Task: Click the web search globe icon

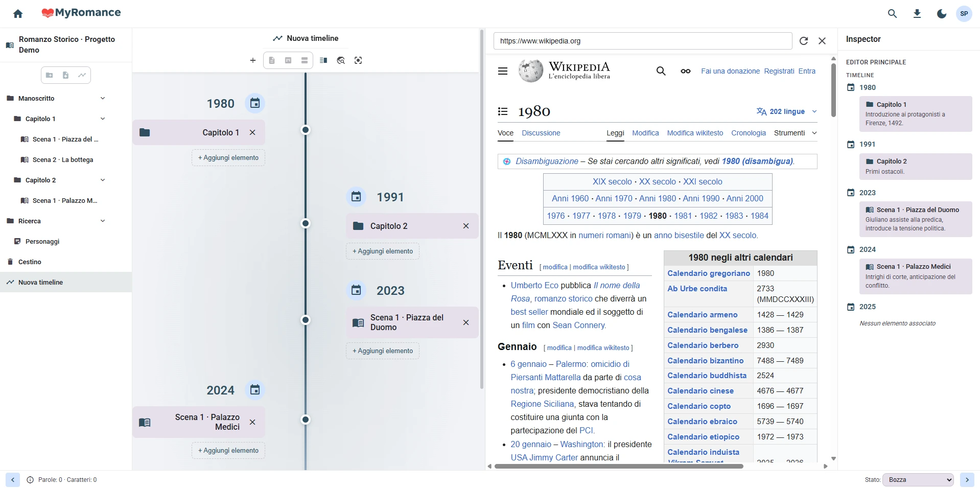Action: (x=341, y=60)
